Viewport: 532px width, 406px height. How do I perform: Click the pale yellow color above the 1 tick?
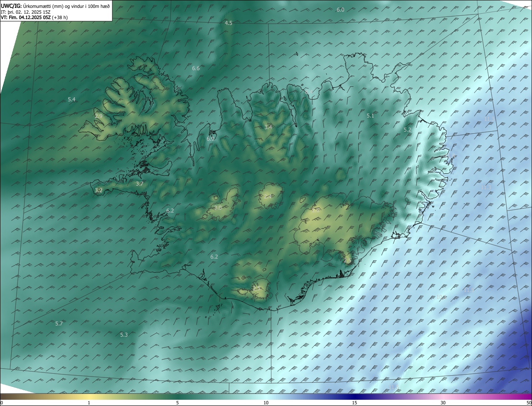click(89, 397)
